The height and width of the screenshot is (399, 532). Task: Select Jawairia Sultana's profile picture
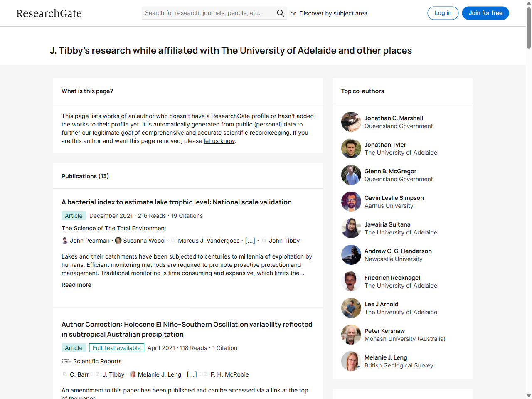point(351,228)
